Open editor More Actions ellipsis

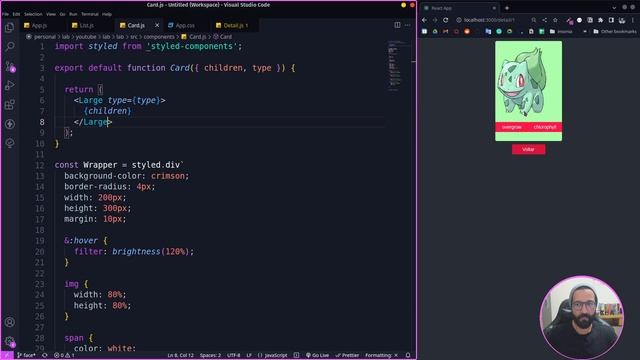(x=407, y=25)
